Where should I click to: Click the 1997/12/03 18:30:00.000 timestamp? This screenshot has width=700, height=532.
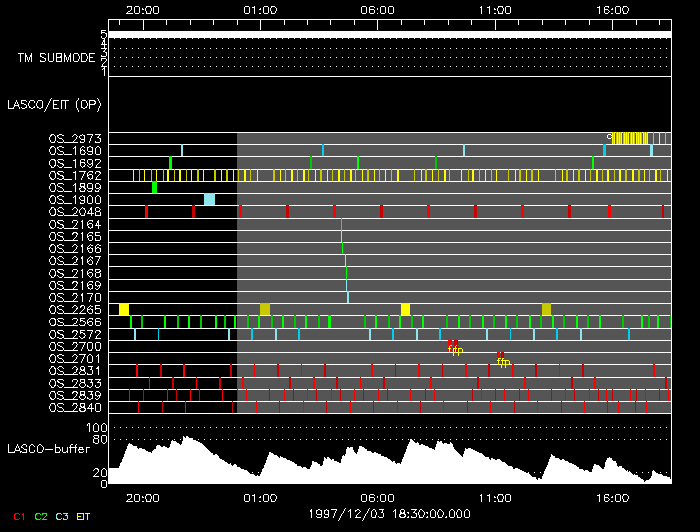point(377,511)
